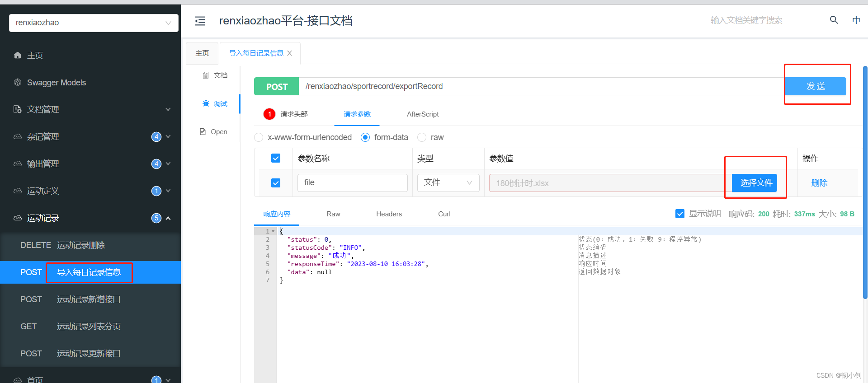The width and height of the screenshot is (868, 383).
Task: Click the file parameter name field
Action: point(353,182)
